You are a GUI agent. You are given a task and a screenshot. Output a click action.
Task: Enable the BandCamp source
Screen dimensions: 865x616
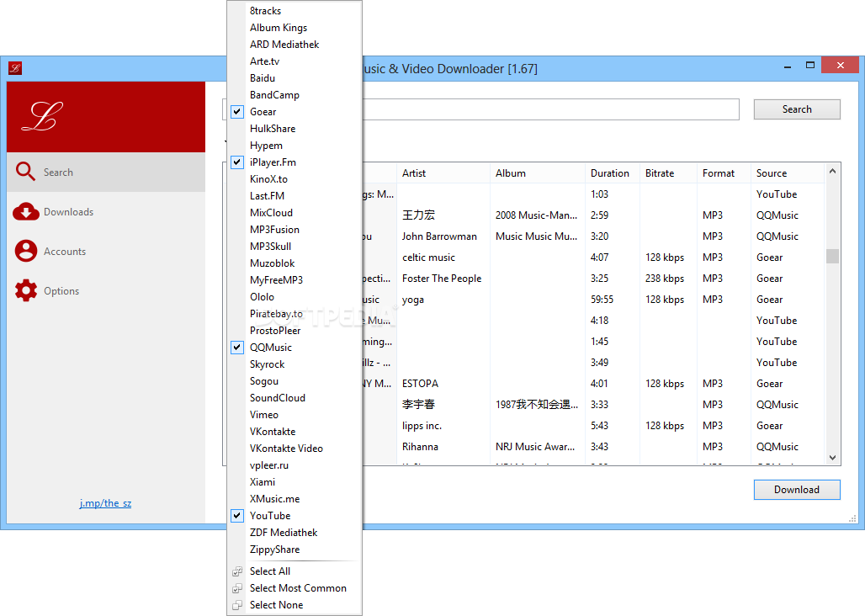click(x=295, y=95)
